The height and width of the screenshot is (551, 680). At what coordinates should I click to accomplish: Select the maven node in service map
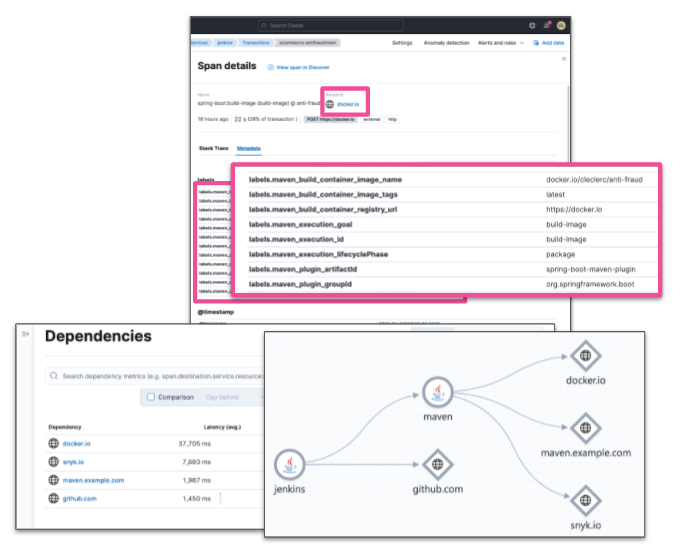(x=437, y=393)
